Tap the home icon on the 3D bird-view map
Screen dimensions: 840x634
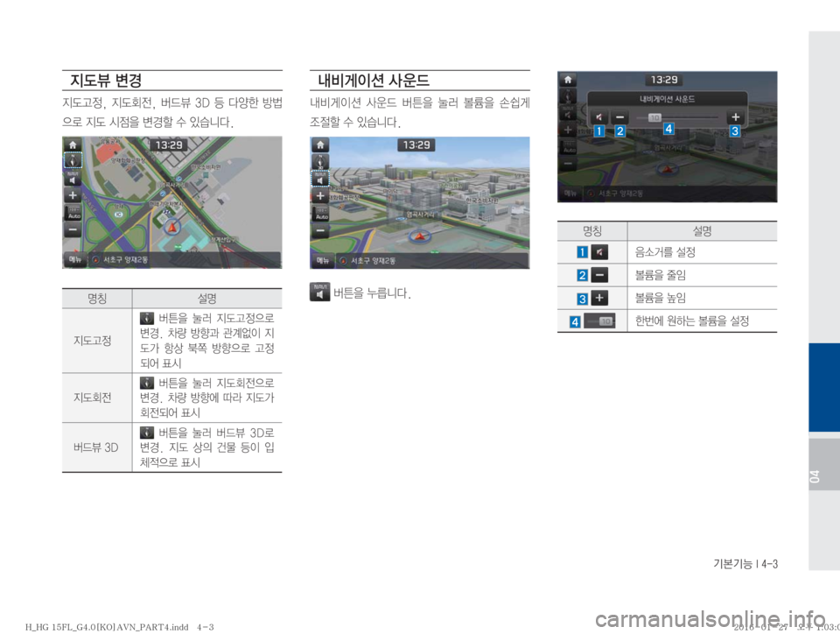(x=321, y=146)
